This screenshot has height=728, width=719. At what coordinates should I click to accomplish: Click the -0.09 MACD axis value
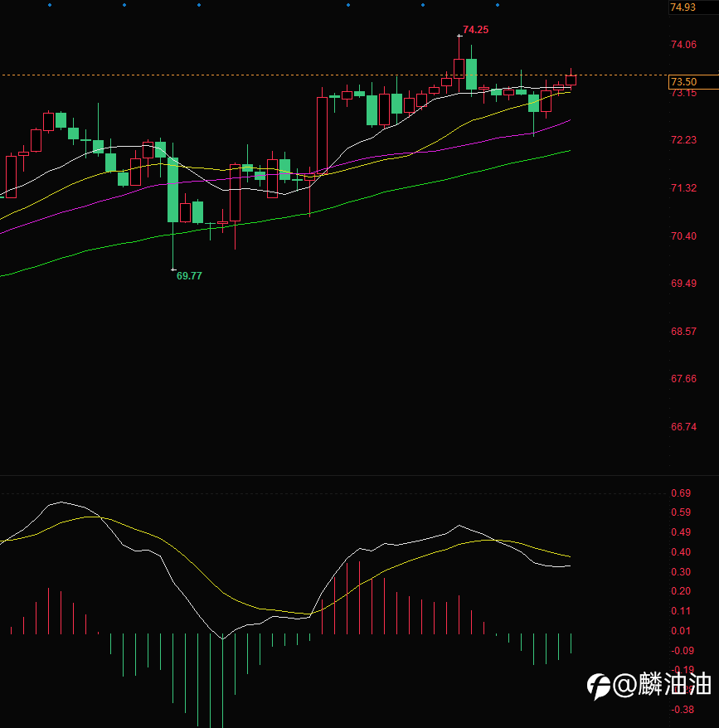[683, 650]
